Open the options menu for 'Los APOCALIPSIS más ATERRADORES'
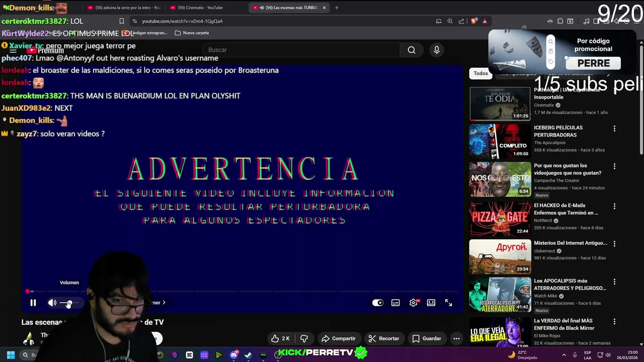Viewport: 644px width, 362px height. click(x=614, y=282)
